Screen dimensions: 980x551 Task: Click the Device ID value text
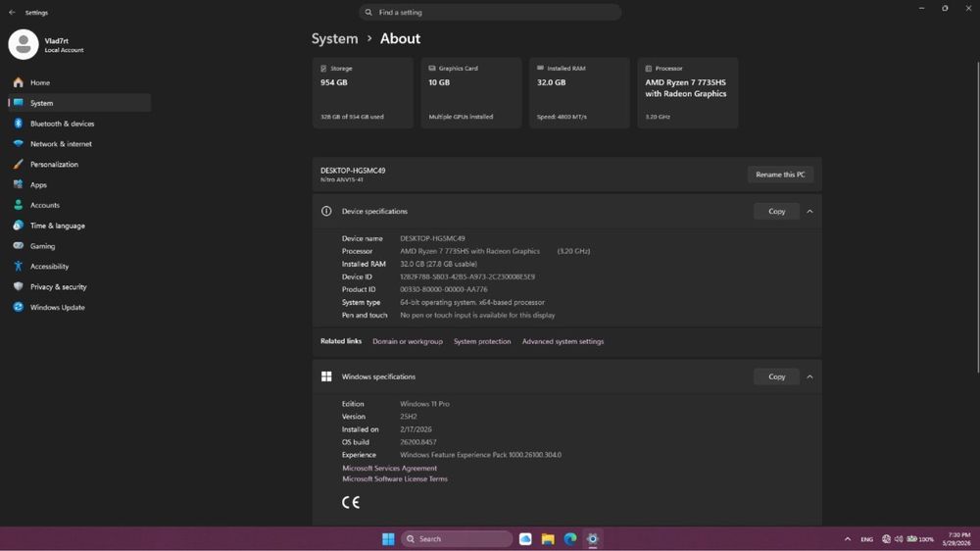[x=467, y=277]
